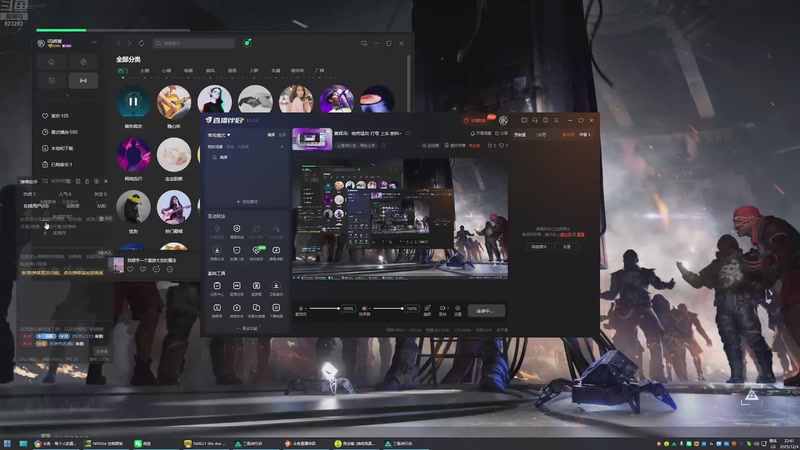The width and height of the screenshot is (800, 450).
Task: Open the 热门翻唱 station with girl playing guitar
Action: [x=174, y=207]
